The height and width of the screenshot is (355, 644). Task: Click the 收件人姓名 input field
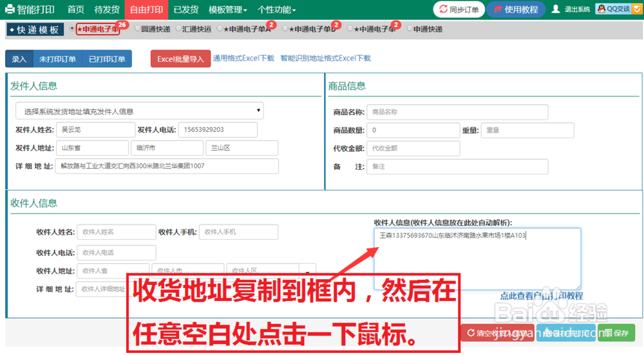pos(116,232)
